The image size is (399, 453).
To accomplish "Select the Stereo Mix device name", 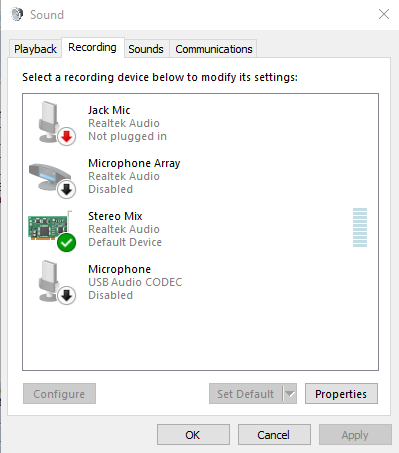I will (x=115, y=216).
